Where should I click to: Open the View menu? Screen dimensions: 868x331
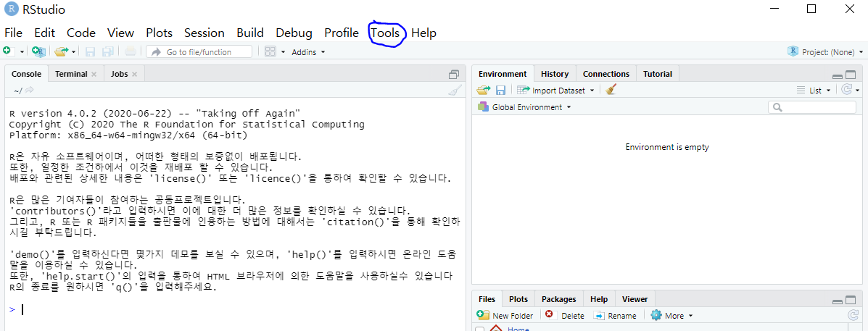point(120,33)
